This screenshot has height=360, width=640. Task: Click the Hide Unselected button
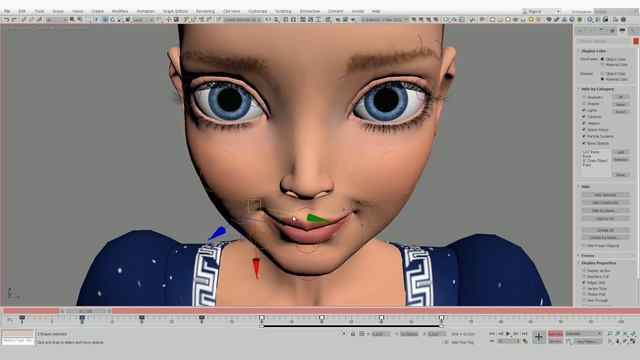tap(605, 203)
